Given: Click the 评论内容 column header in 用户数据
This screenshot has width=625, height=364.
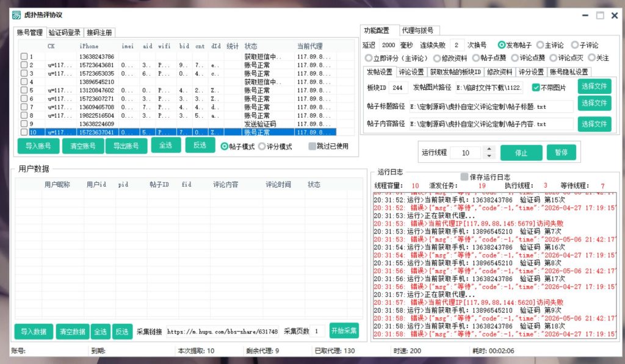Looking at the screenshot, I should [x=226, y=184].
